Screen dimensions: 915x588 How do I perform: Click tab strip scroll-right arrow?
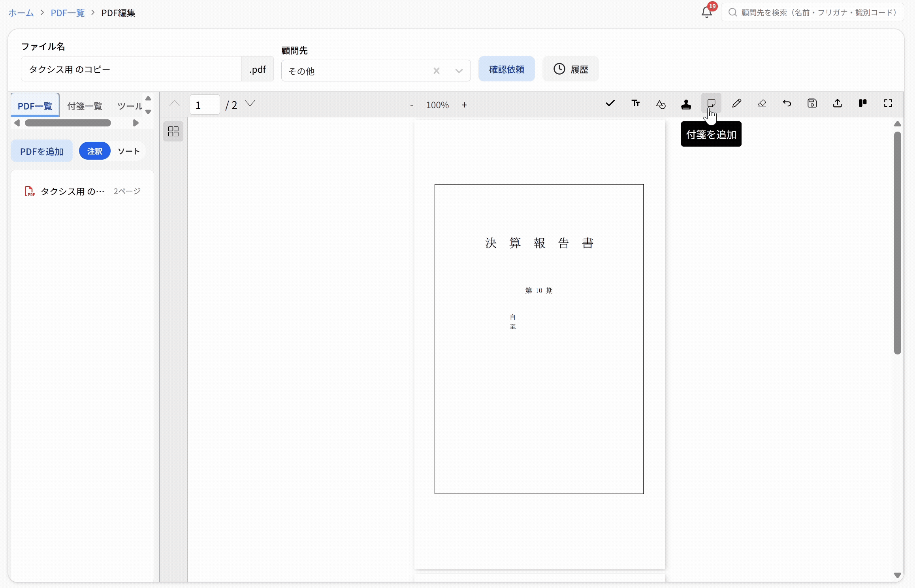136,123
